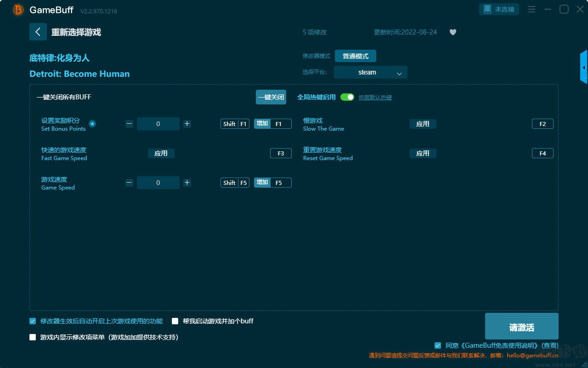Apply the Fast Game Speed cheat
The height and width of the screenshot is (368, 588).
click(x=161, y=153)
